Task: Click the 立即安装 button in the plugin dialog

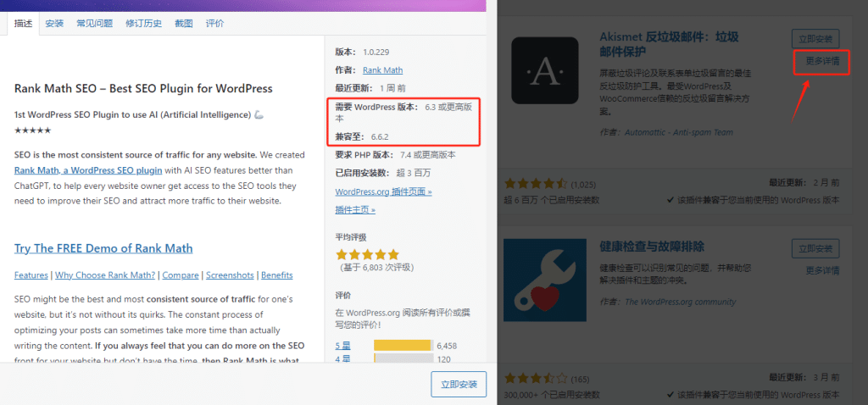Action: [459, 384]
